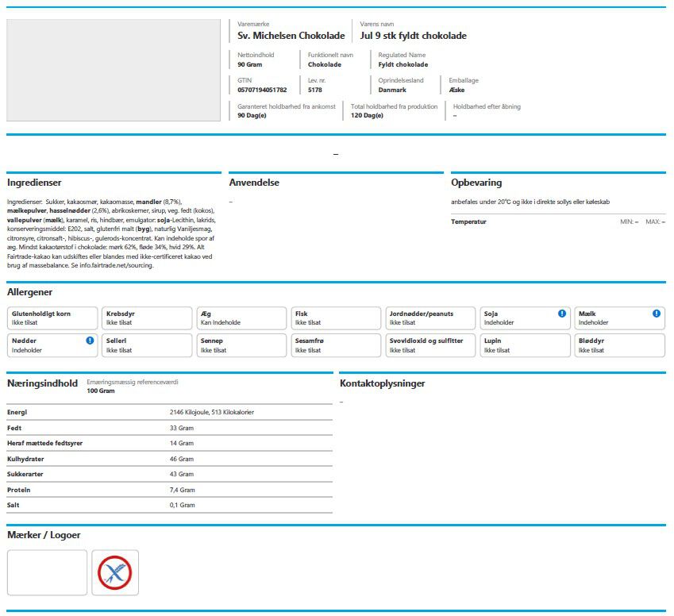Click the Oprindelsesland value 'Danmark'
Screen dimensions: 674x616
point(392,90)
